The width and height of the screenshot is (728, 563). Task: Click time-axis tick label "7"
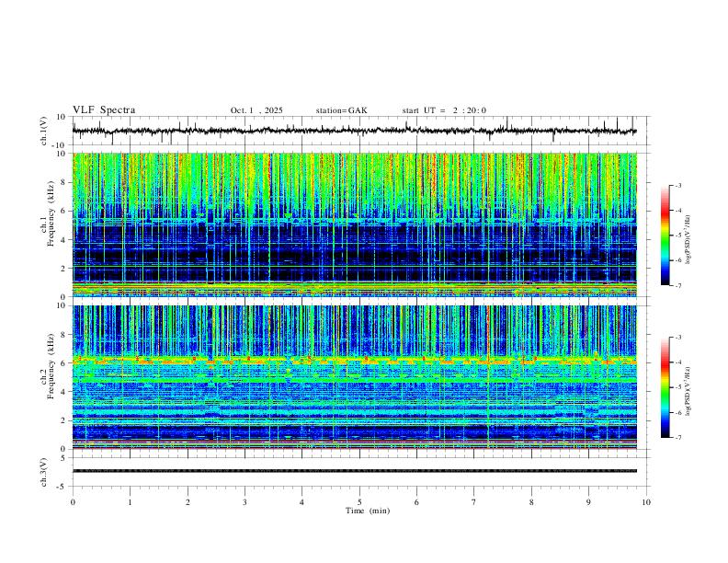pos(474,502)
